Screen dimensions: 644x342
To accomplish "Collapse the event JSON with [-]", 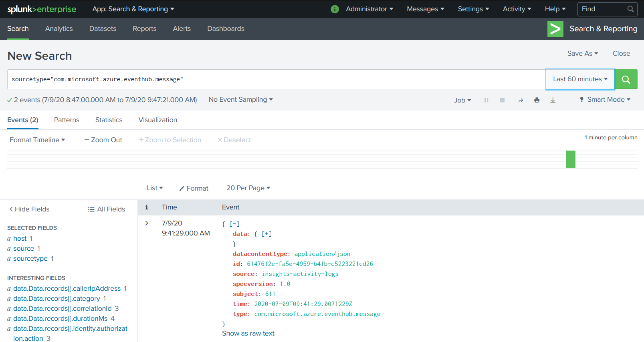I will [x=234, y=224].
